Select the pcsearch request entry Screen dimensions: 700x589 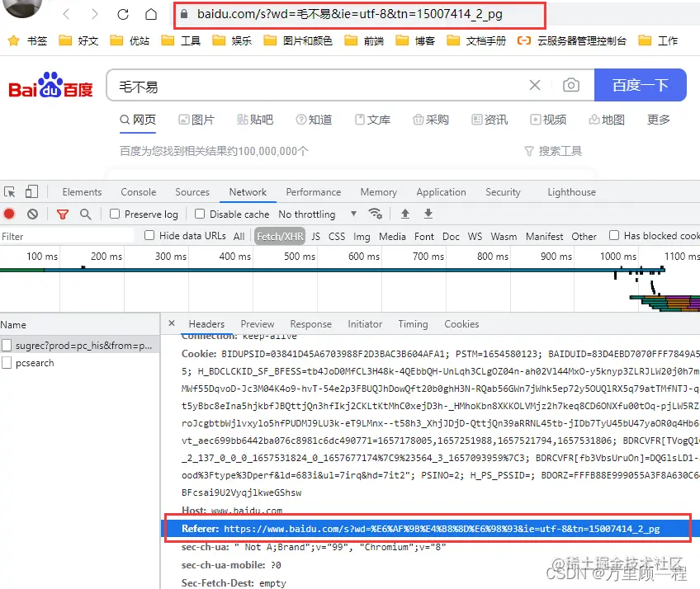(x=34, y=363)
